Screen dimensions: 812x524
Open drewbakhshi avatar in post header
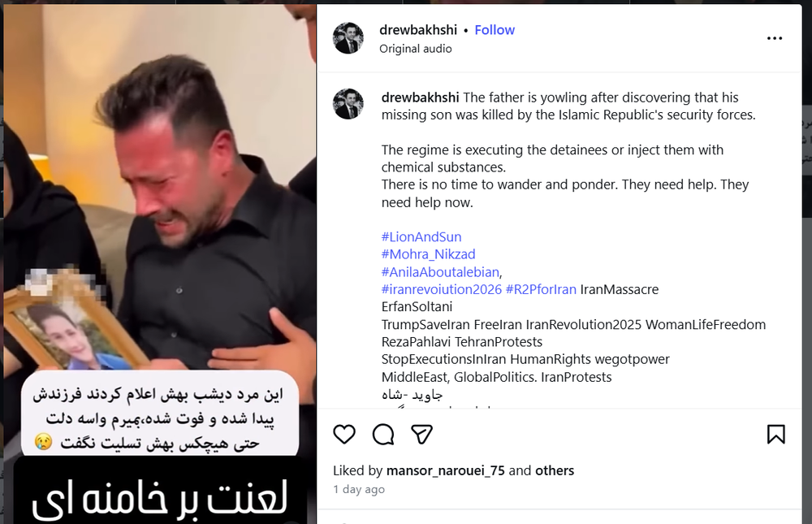click(x=348, y=38)
